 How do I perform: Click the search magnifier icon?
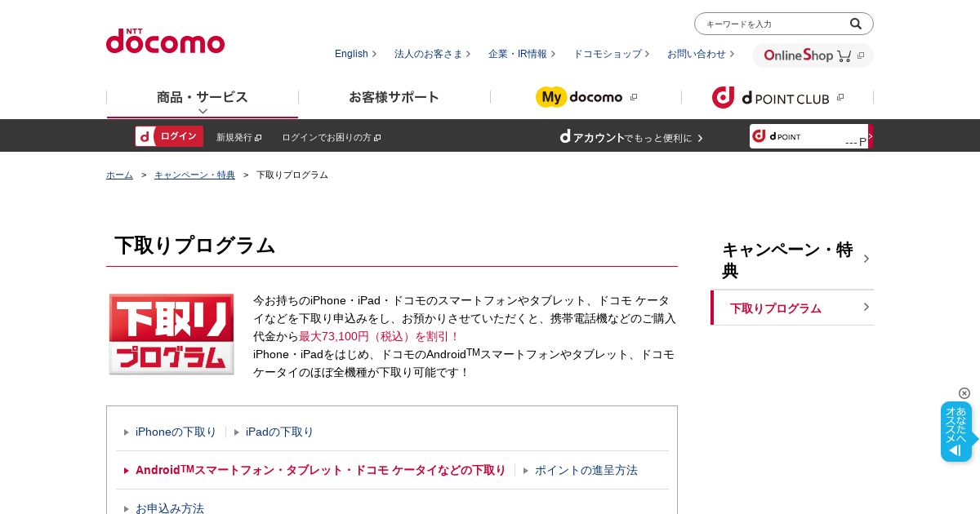(x=856, y=24)
